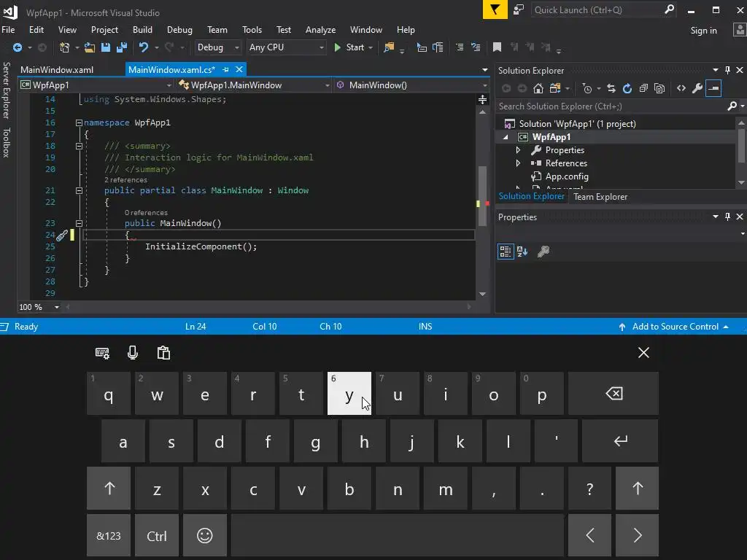Switch to the MainWindow.xaml tab

click(57, 69)
